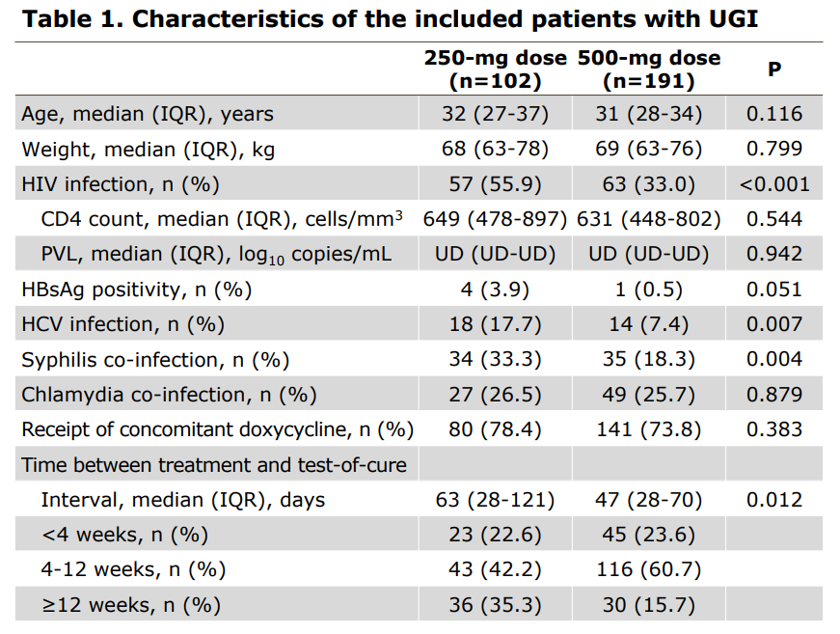840x634 pixels.
Task: Select the PVL P value 0.942
Action: point(774,254)
